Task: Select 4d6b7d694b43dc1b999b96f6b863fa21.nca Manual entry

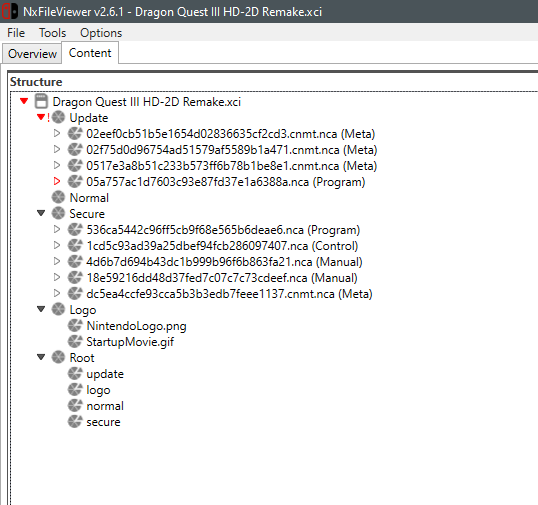Action: pos(224,262)
